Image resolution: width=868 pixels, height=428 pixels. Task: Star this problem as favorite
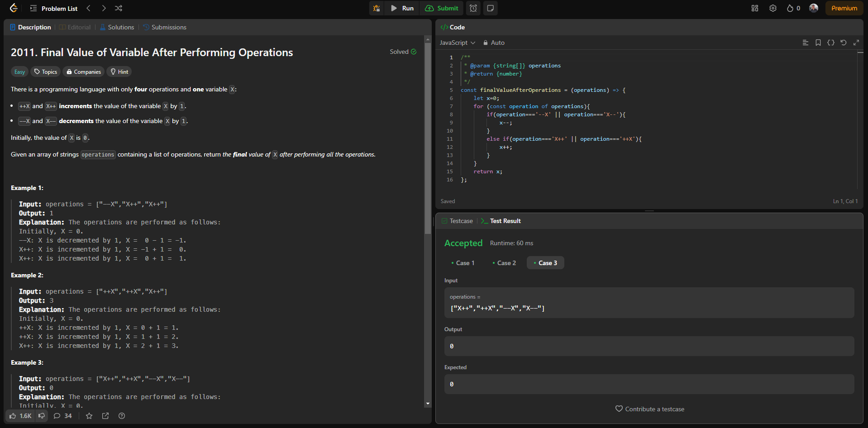(x=89, y=416)
